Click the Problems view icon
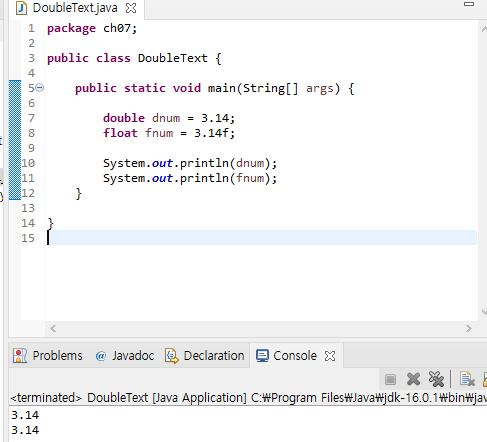This screenshot has width=487, height=442. (20, 356)
